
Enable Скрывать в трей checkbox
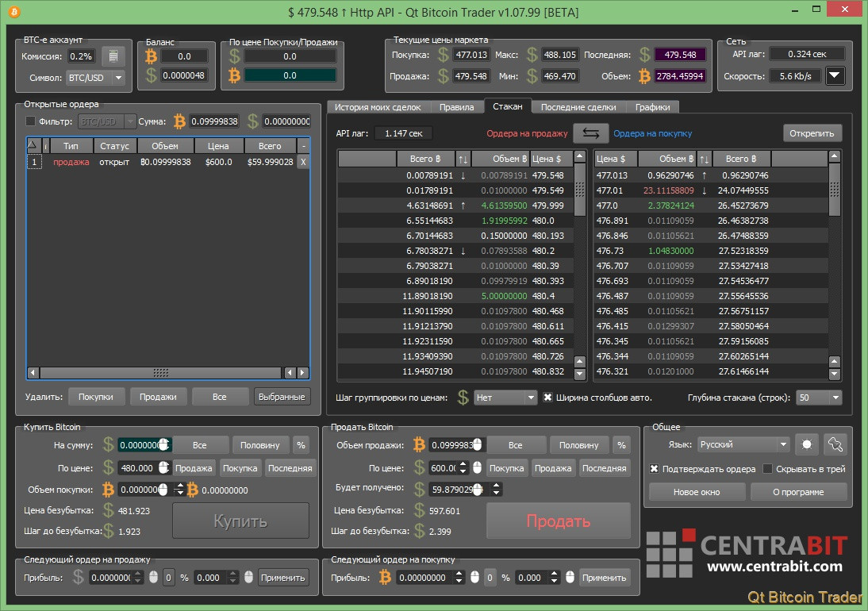pyautogui.click(x=767, y=469)
